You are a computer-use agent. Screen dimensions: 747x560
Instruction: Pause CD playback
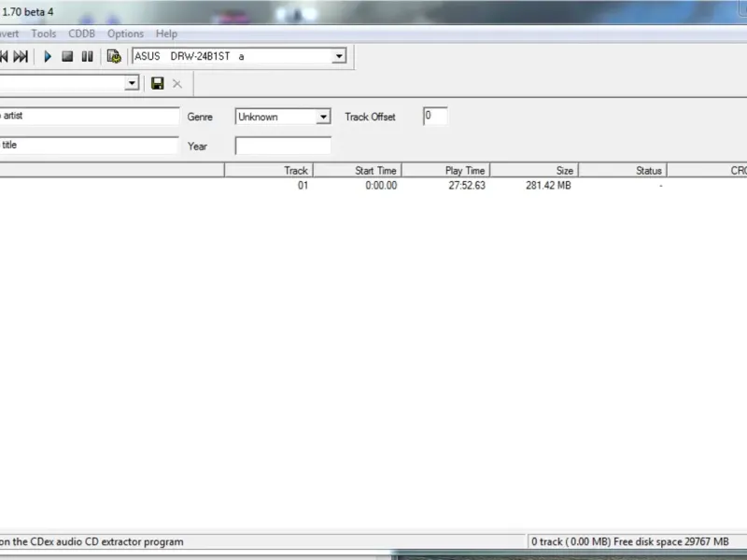[x=87, y=57]
